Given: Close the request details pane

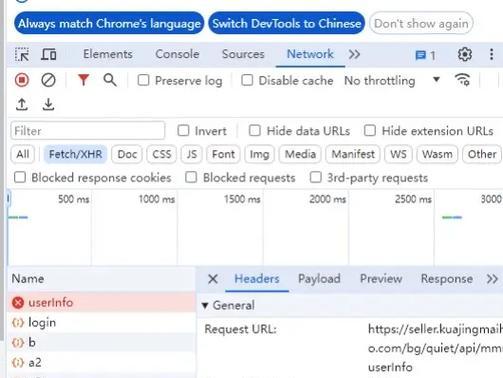Looking at the screenshot, I should [x=213, y=279].
